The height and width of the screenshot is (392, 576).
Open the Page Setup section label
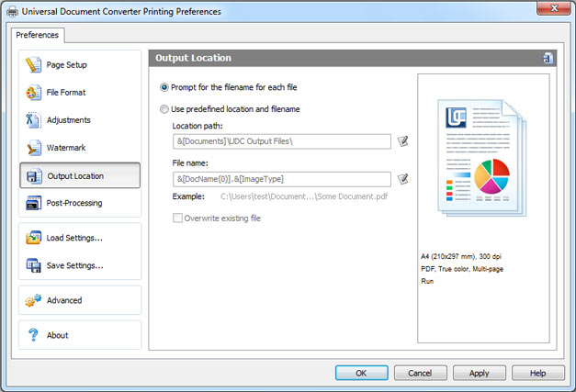(66, 65)
